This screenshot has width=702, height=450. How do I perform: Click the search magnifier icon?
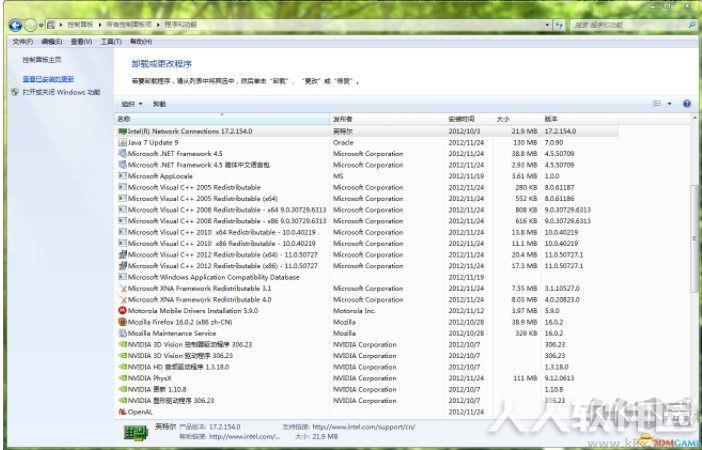click(692, 25)
